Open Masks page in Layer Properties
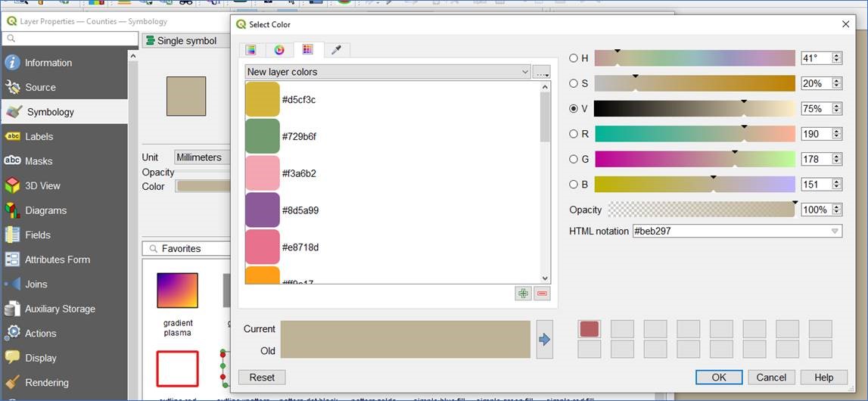 pos(64,161)
